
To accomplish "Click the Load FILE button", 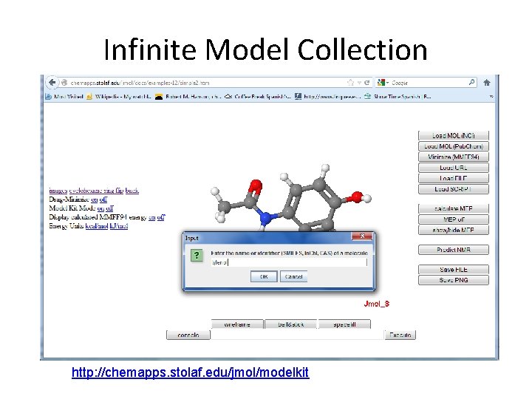I will (454, 178).
